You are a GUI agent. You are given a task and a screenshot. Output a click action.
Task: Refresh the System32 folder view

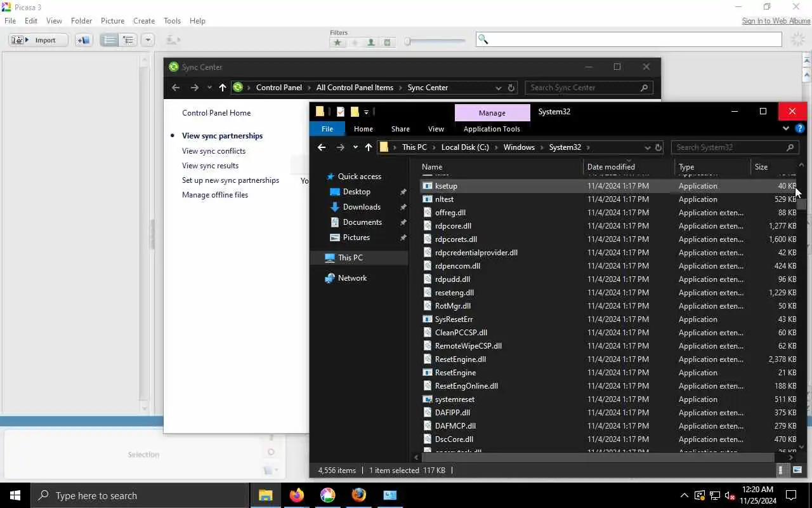point(658,147)
